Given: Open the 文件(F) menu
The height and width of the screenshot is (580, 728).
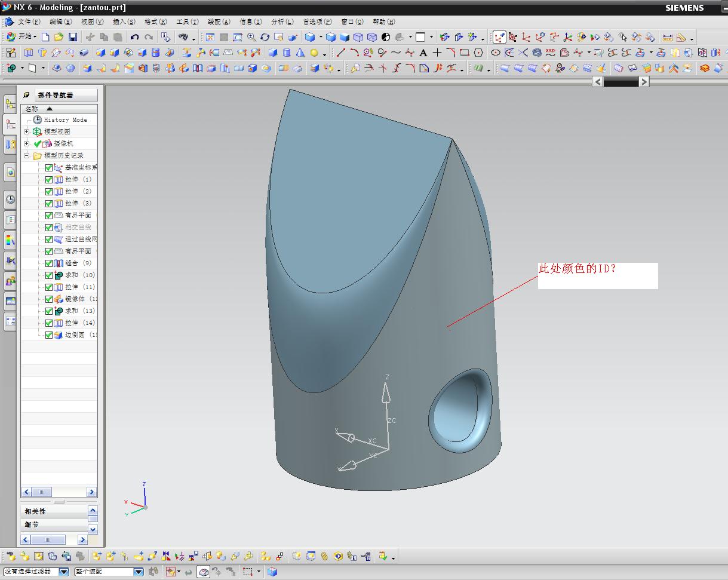Looking at the screenshot, I should click(x=29, y=22).
